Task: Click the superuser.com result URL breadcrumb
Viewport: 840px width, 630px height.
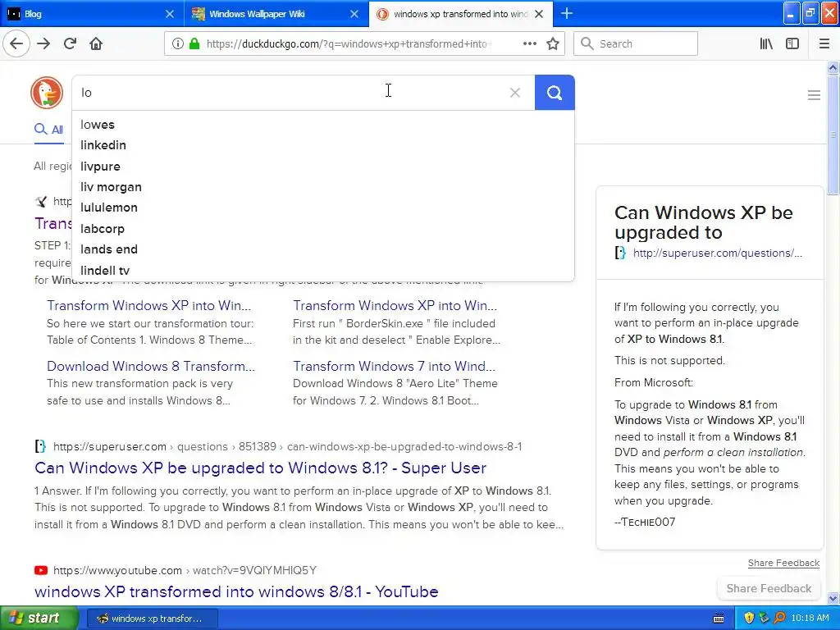Action: (288, 446)
